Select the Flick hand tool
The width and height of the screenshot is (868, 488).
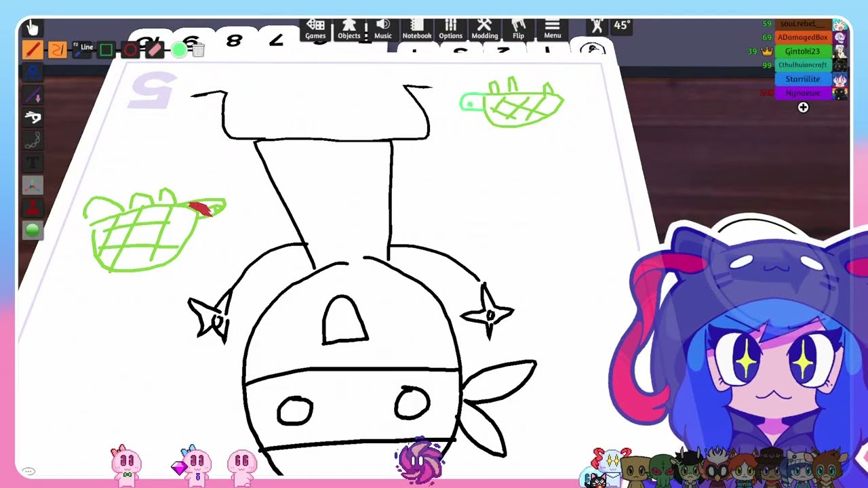point(33,117)
